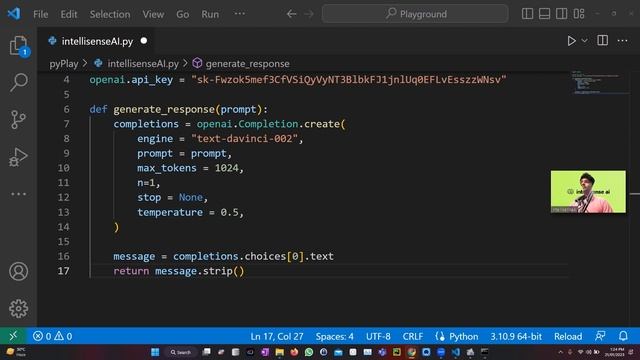Customize layout using the title bar icon

(x=579, y=14)
